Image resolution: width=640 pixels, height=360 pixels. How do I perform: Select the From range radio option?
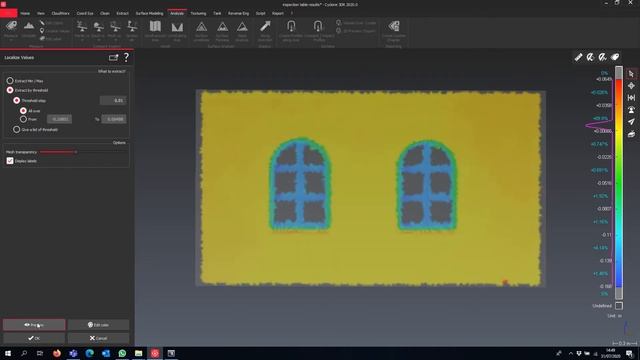coord(23,119)
